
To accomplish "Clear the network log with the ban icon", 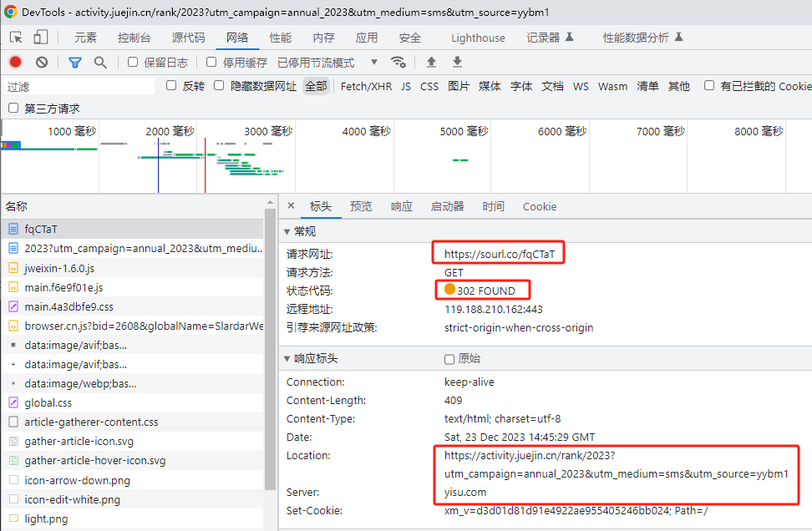I will coord(42,62).
